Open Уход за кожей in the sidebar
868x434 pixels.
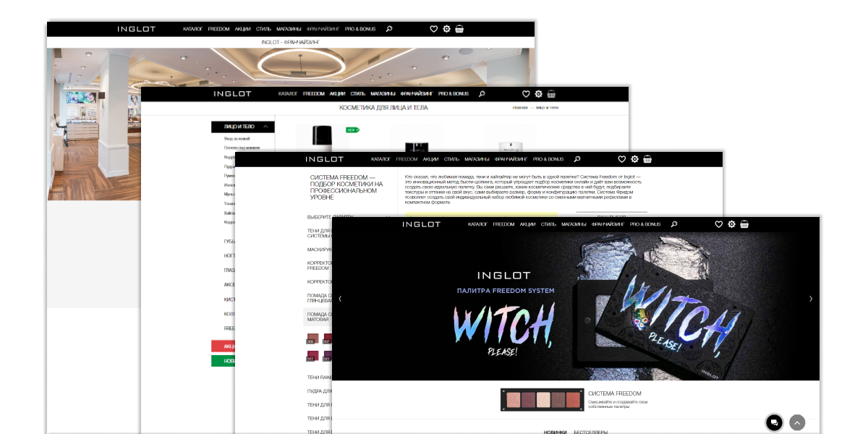237,137
